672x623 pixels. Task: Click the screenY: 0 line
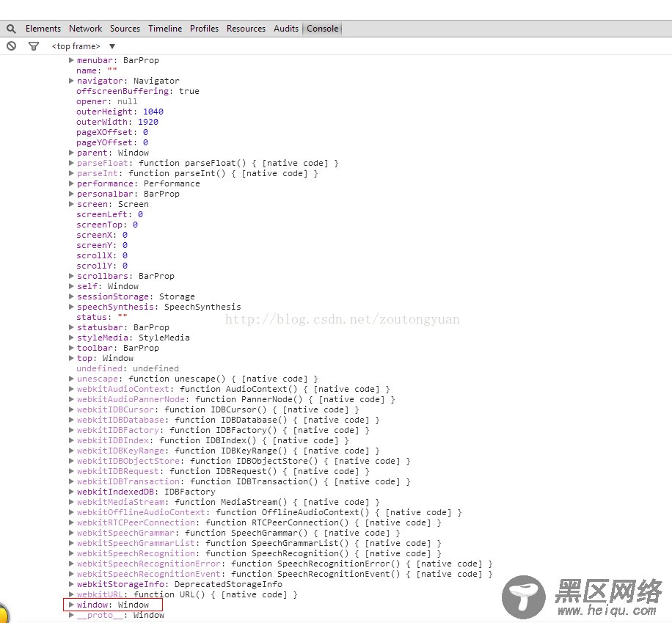(102, 245)
